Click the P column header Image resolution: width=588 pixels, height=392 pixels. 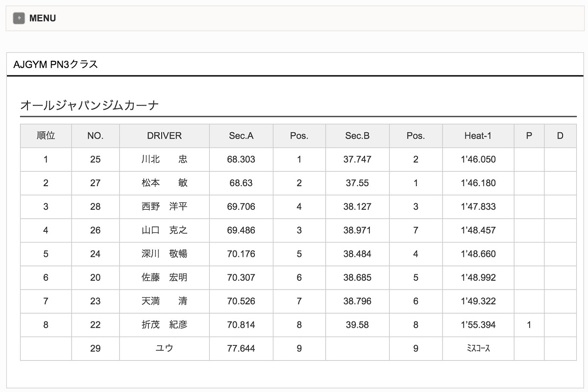pos(529,136)
